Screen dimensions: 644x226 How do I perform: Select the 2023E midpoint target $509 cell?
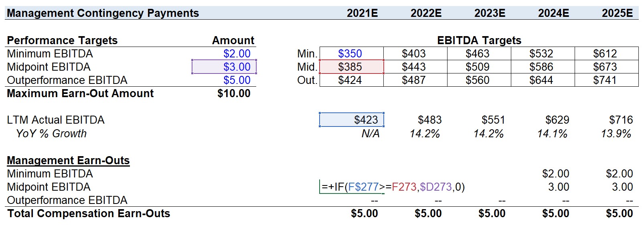pos(479,67)
